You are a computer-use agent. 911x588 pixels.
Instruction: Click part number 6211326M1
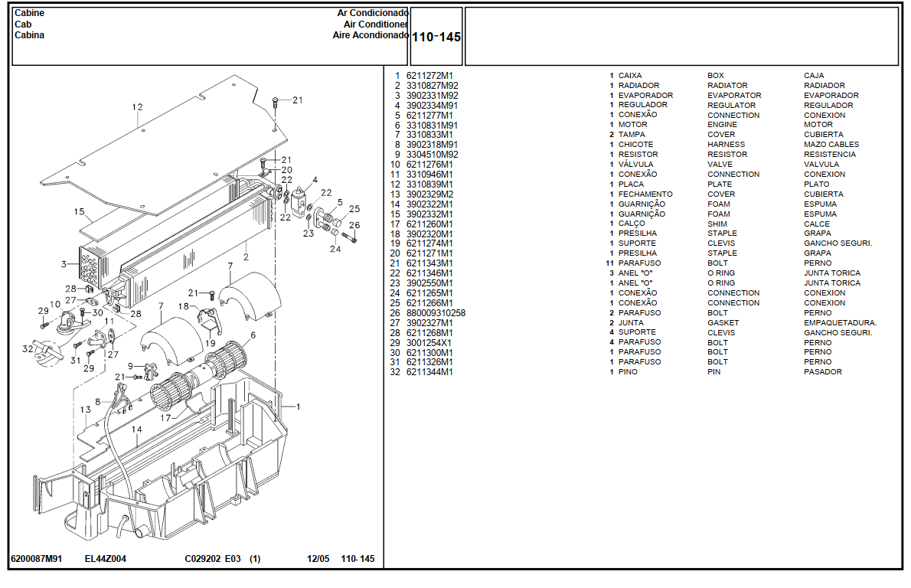pyautogui.click(x=429, y=362)
